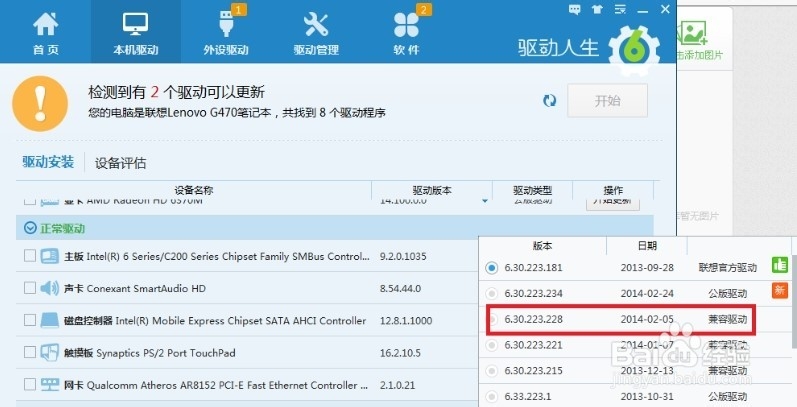Viewport: 797px width, 407px height.
Task: Click driver version 16.2.10.5
Action: pos(401,353)
